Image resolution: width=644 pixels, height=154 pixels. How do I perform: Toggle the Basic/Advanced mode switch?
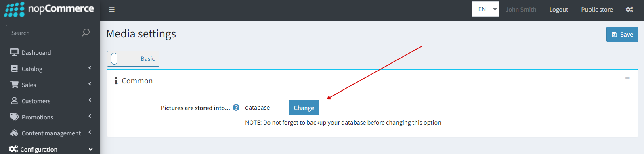point(133,58)
